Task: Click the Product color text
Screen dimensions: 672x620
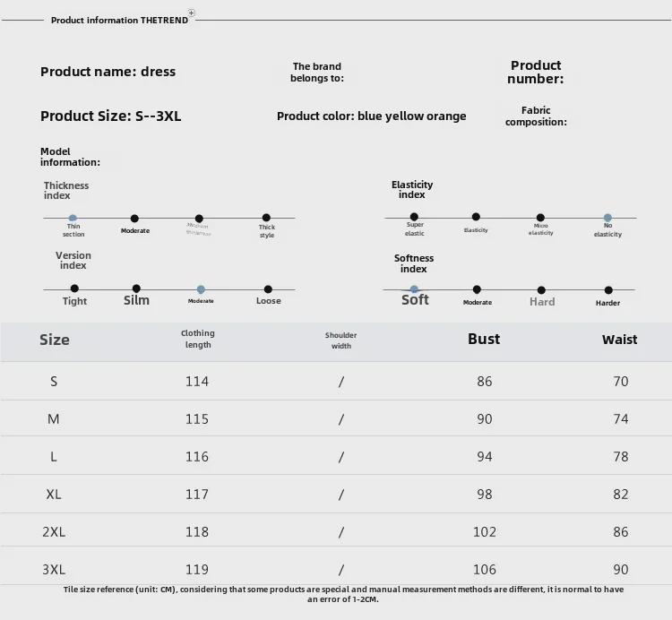Action: (x=371, y=116)
